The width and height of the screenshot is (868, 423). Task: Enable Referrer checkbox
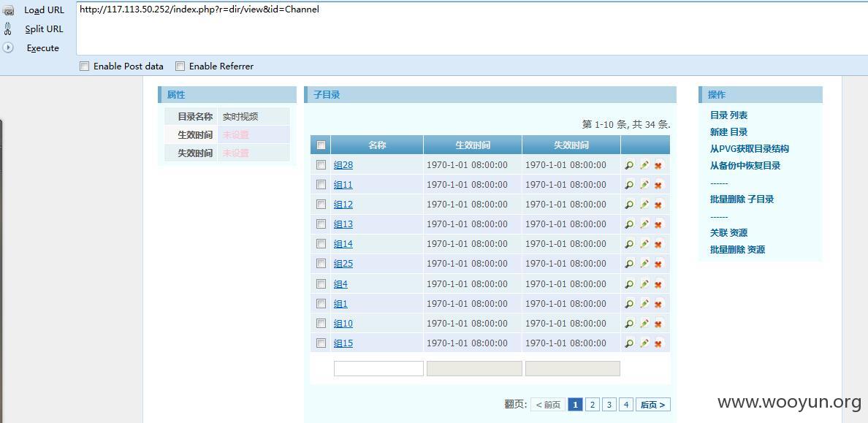pyautogui.click(x=180, y=66)
